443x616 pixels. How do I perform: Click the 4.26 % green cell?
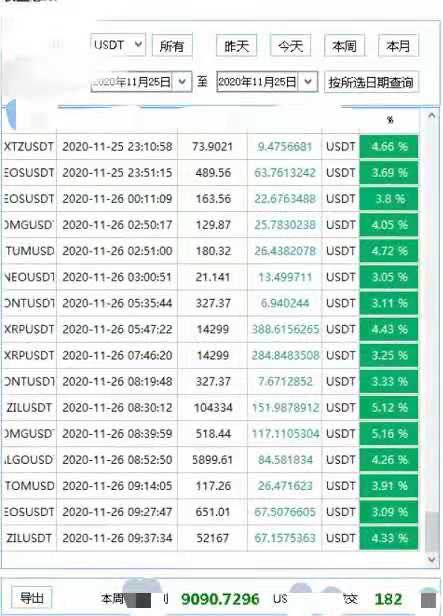pyautogui.click(x=389, y=459)
